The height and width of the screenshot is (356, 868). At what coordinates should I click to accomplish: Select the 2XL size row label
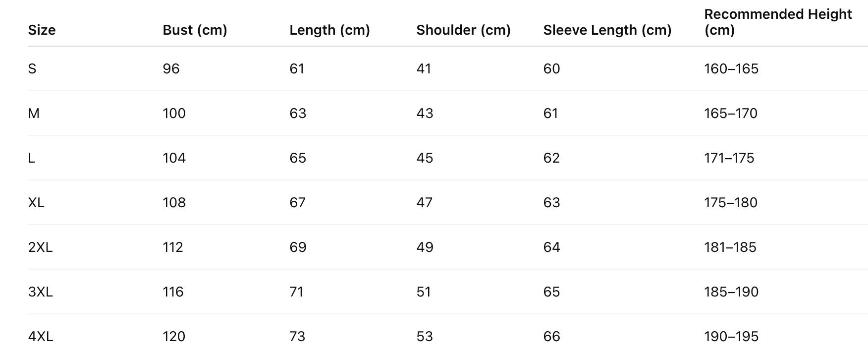tap(40, 247)
